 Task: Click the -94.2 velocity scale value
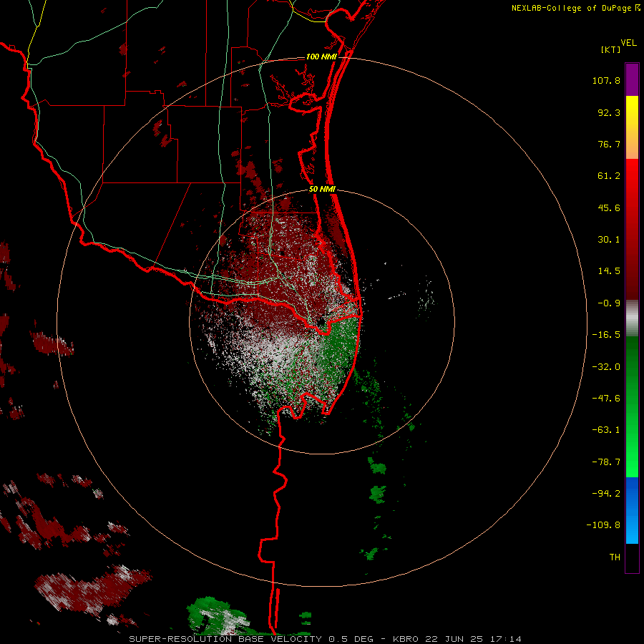click(606, 494)
